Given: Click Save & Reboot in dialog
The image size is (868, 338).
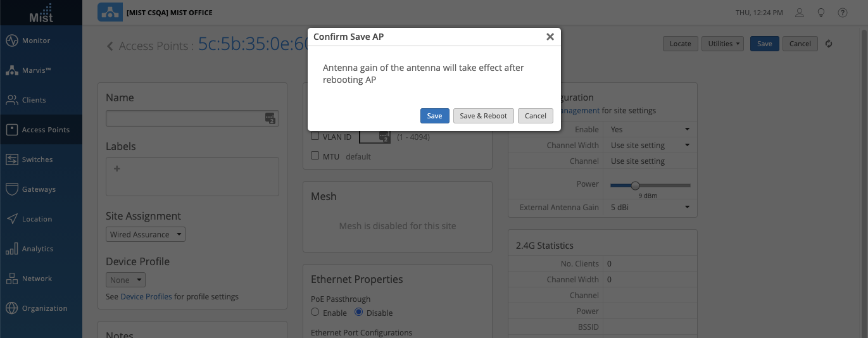Looking at the screenshot, I should click(483, 116).
